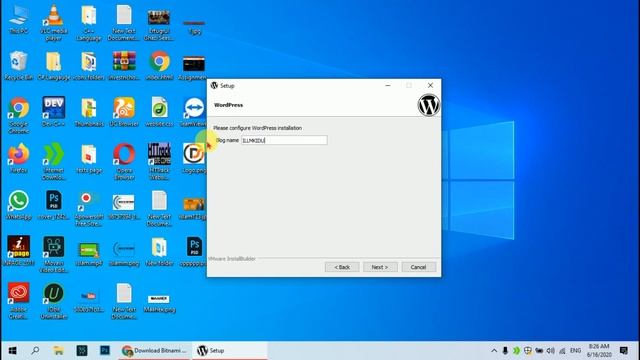
Task: Show hidden system tray icons
Action: coord(494,351)
